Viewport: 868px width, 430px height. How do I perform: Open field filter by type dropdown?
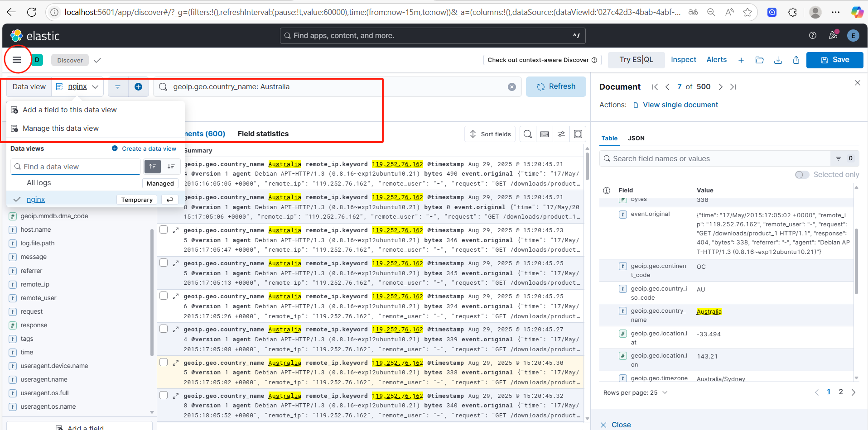click(844, 158)
